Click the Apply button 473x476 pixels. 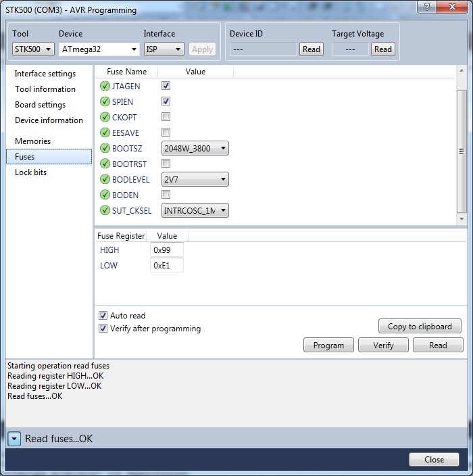(x=202, y=49)
